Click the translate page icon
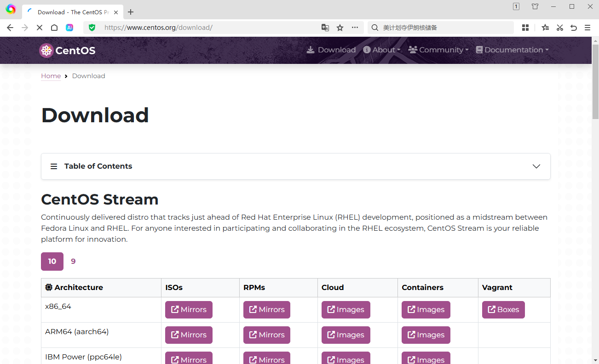This screenshot has height=364, width=599. click(x=325, y=28)
